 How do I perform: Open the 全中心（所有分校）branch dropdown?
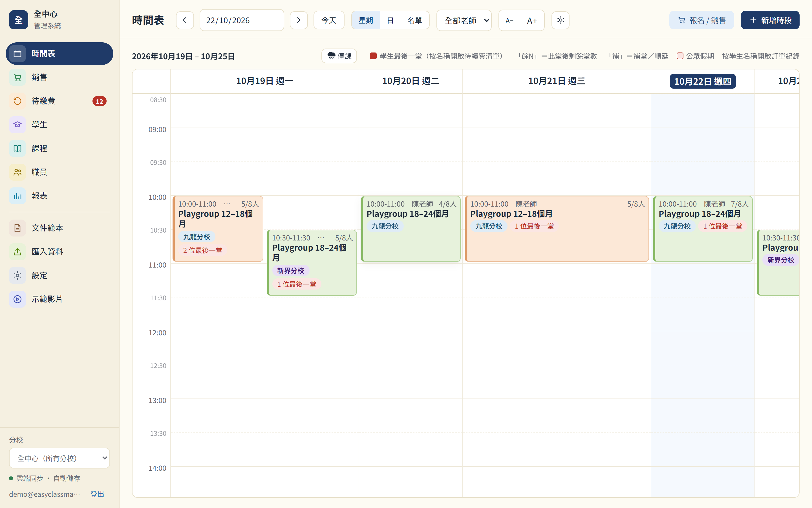point(59,458)
